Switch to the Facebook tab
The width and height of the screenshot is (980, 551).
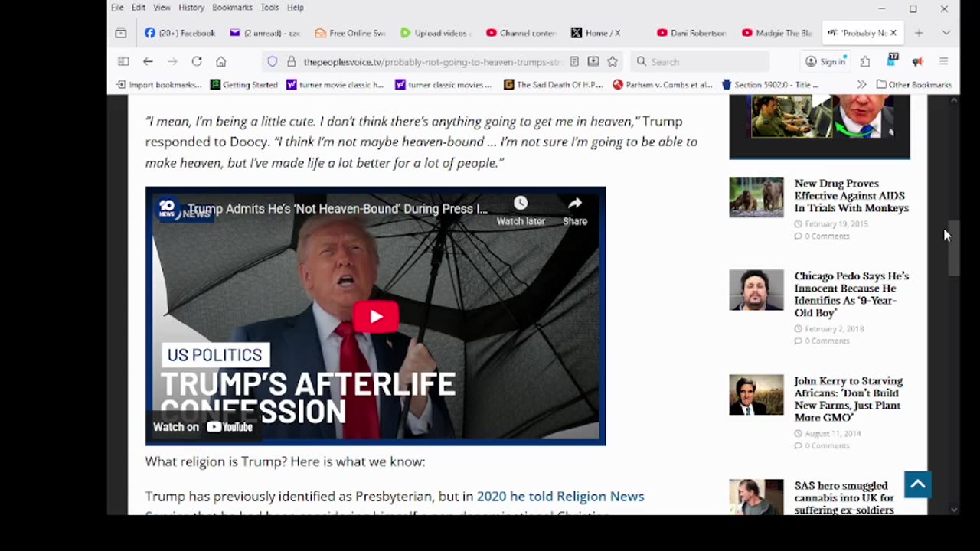(x=181, y=33)
